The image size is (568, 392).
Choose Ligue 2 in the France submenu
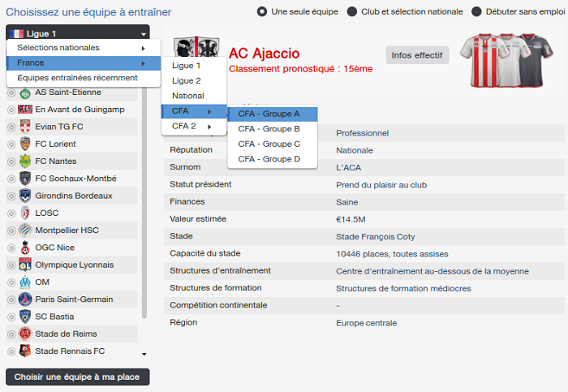(x=194, y=81)
